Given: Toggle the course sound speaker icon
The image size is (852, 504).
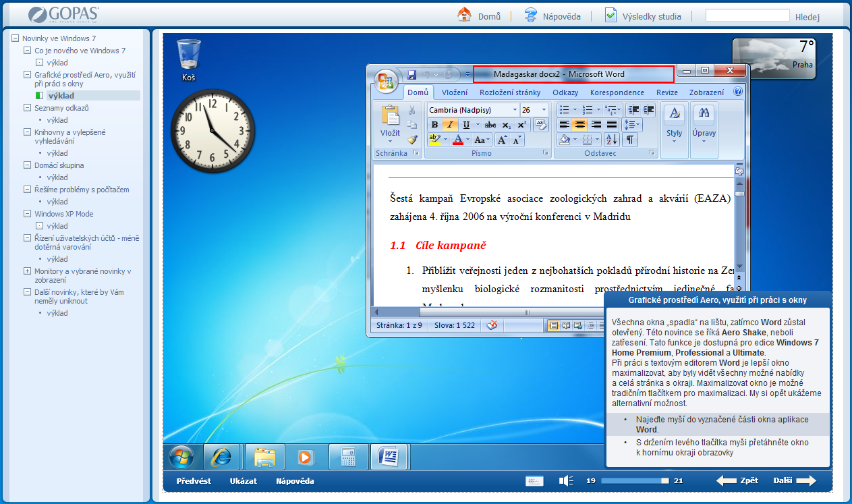Looking at the screenshot, I should point(566,480).
